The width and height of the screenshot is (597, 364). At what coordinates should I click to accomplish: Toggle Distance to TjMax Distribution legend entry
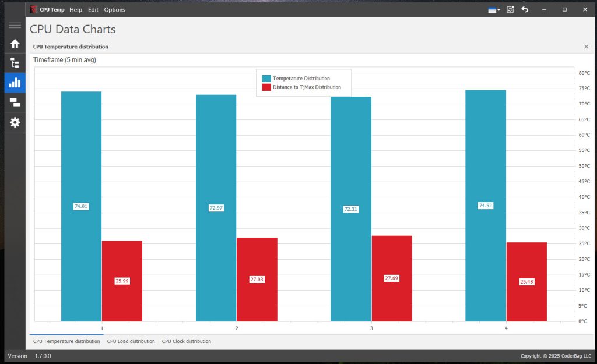[307, 87]
